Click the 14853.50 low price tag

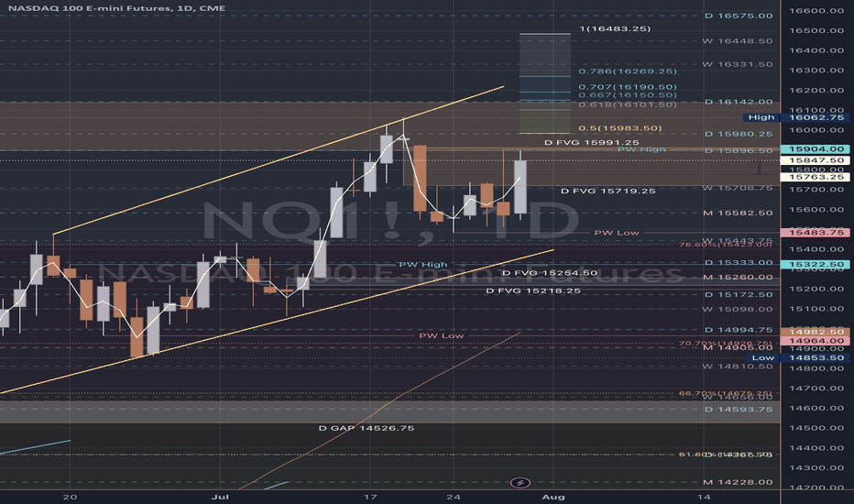click(x=816, y=358)
